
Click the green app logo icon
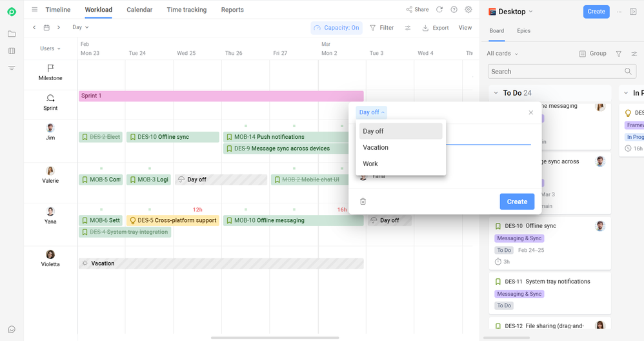point(12,12)
